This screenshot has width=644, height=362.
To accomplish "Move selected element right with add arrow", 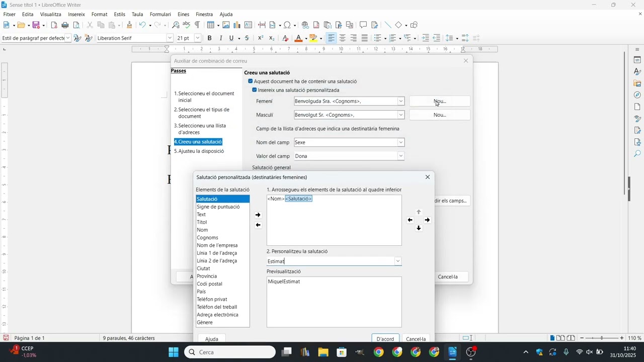I will [258, 215].
